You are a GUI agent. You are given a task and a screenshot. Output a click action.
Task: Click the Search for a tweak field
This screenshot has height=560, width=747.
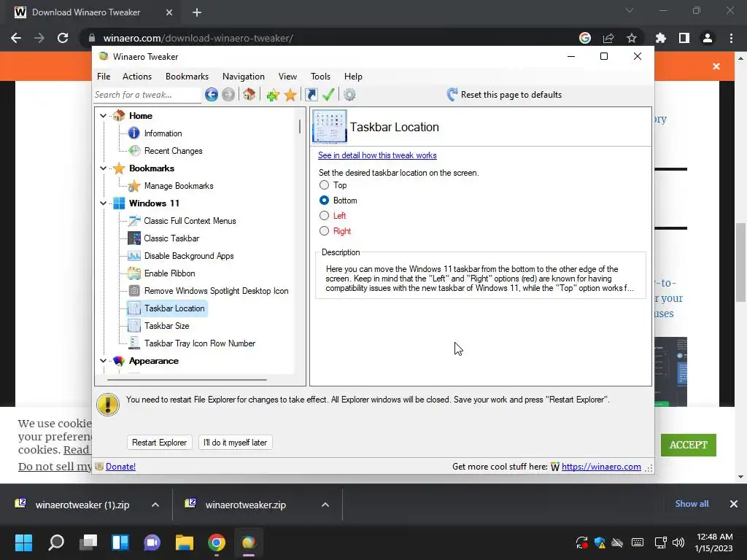(x=147, y=95)
